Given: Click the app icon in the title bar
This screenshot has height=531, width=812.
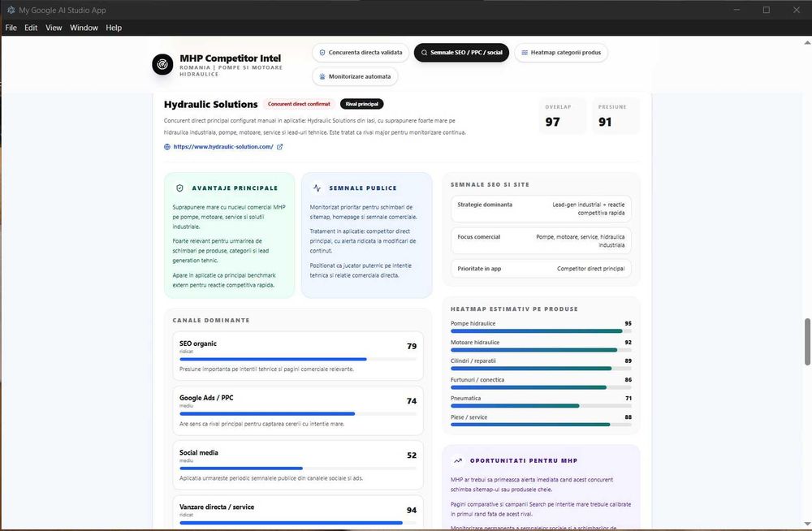Looking at the screenshot, I should click(11, 10).
